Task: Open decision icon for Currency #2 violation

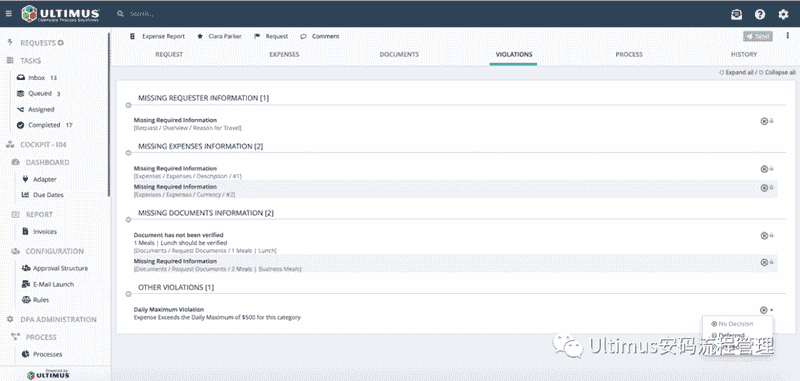Action: (764, 188)
